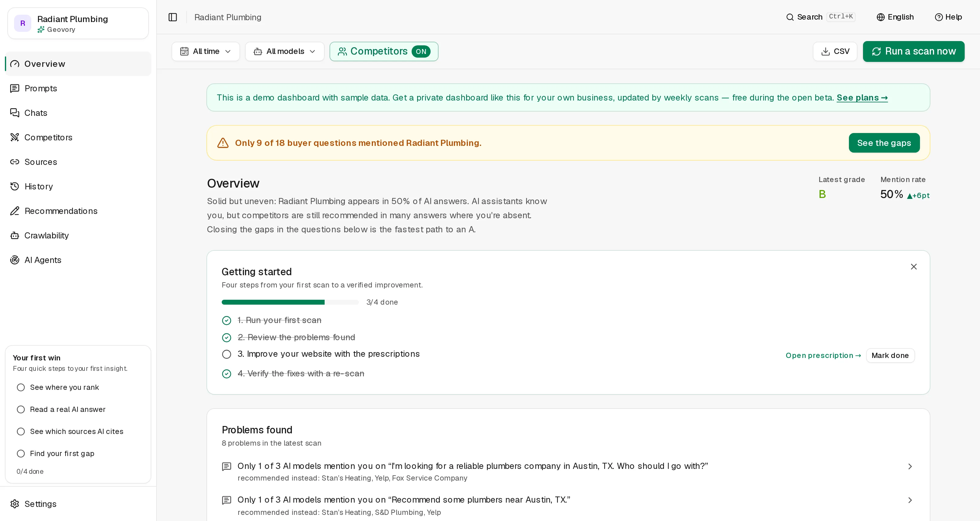Open the Competitors page
This screenshot has height=521, width=980.
point(78,138)
